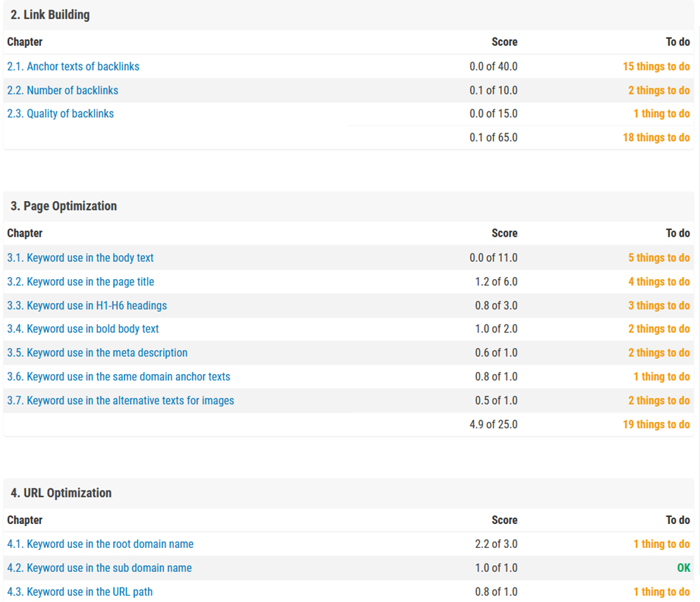Select the score '0.0 of 40.0'
This screenshot has height=602, width=700.
click(493, 66)
